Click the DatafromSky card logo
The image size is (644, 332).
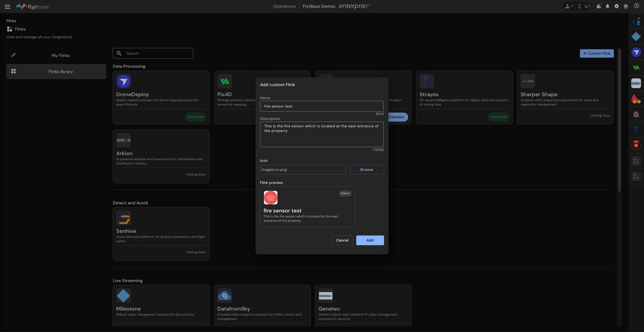pyautogui.click(x=225, y=295)
